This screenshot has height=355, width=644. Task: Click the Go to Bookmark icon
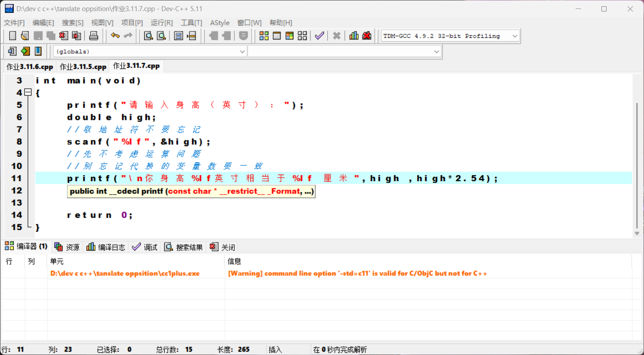point(38,51)
